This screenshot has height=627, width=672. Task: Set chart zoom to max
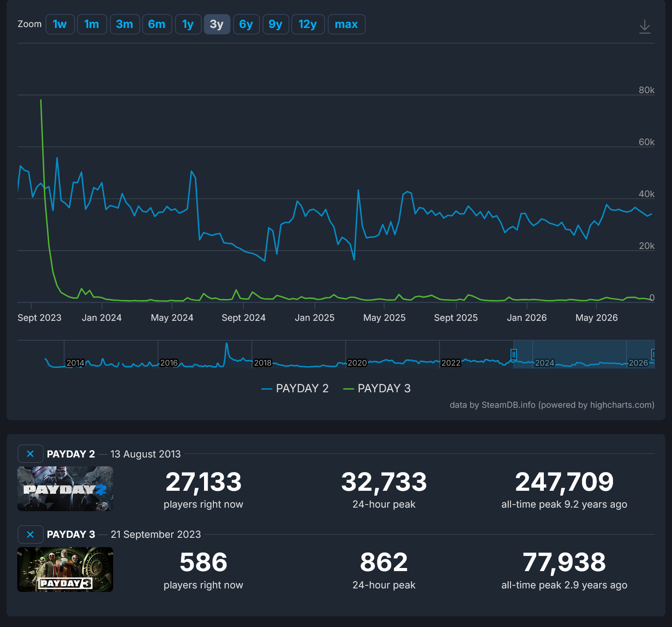pos(346,24)
